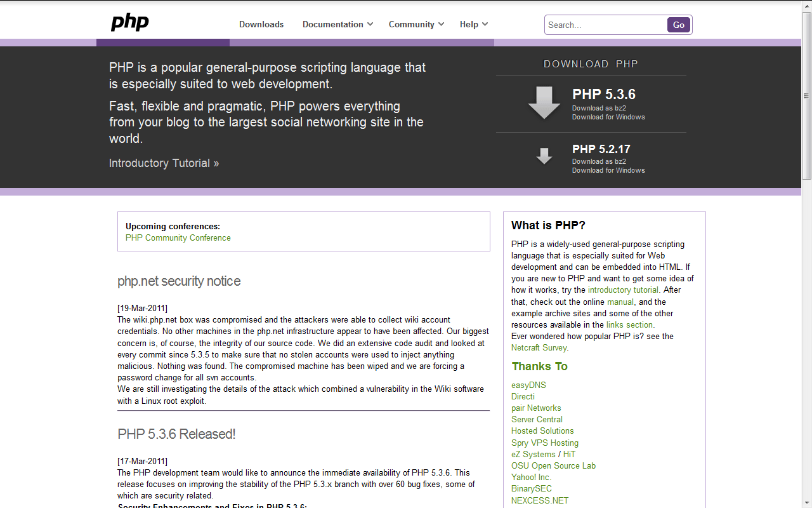This screenshot has width=812, height=508.
Task: Click the [17-Mar-2011] date text
Action: pos(142,461)
